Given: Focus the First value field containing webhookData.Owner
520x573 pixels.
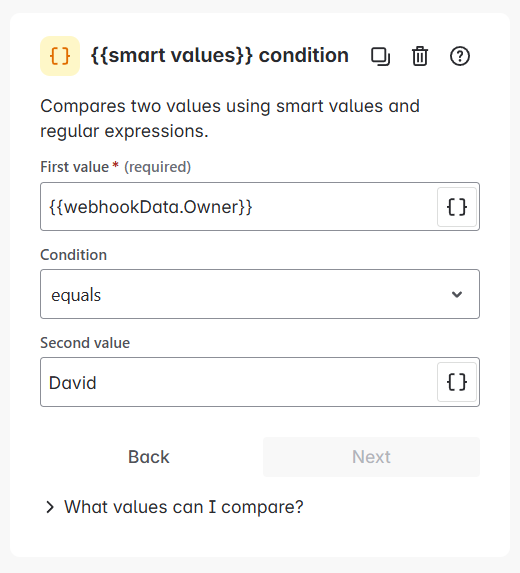Looking at the screenshot, I should point(238,206).
